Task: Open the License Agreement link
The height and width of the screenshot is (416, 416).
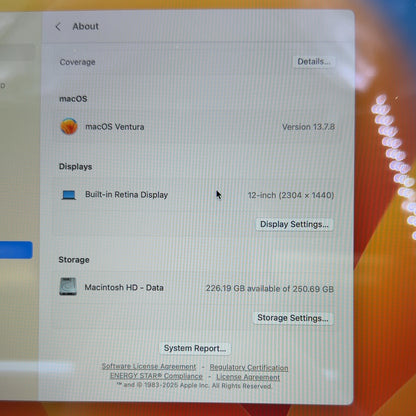Action: coord(248,377)
